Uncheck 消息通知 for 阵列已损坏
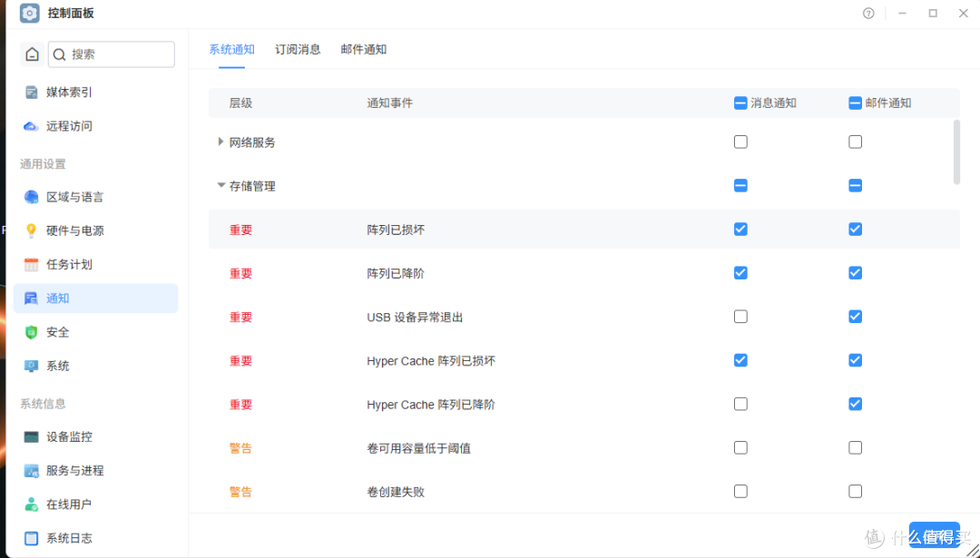This screenshot has width=980, height=558. (740, 230)
